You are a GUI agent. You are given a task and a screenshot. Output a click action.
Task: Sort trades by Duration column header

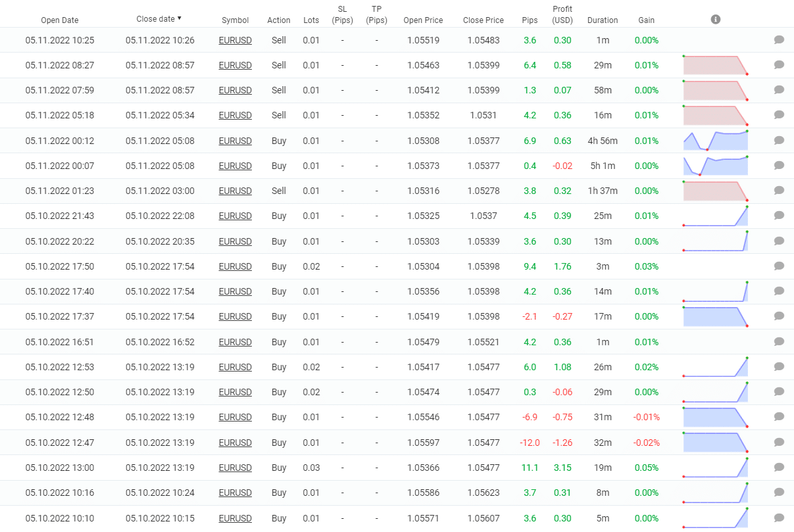(x=603, y=20)
